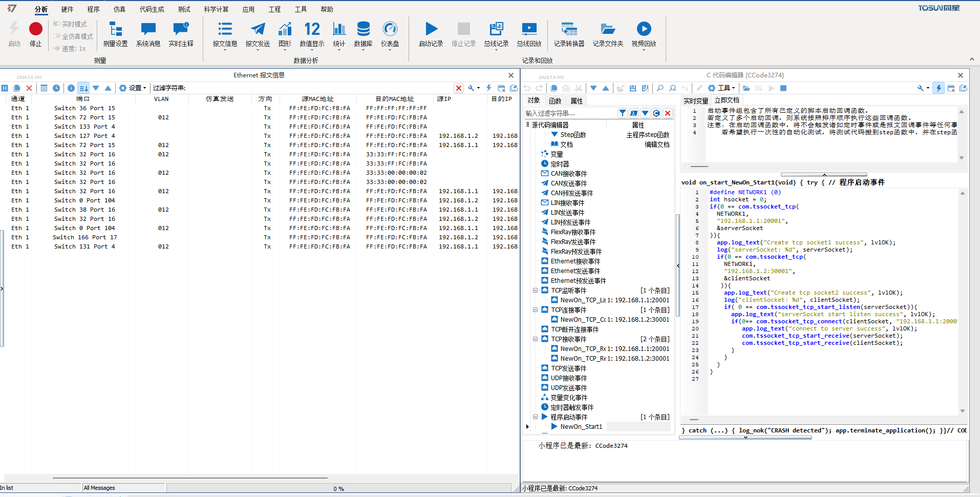Open wrench dropdown in code editor toolbar

(923, 88)
